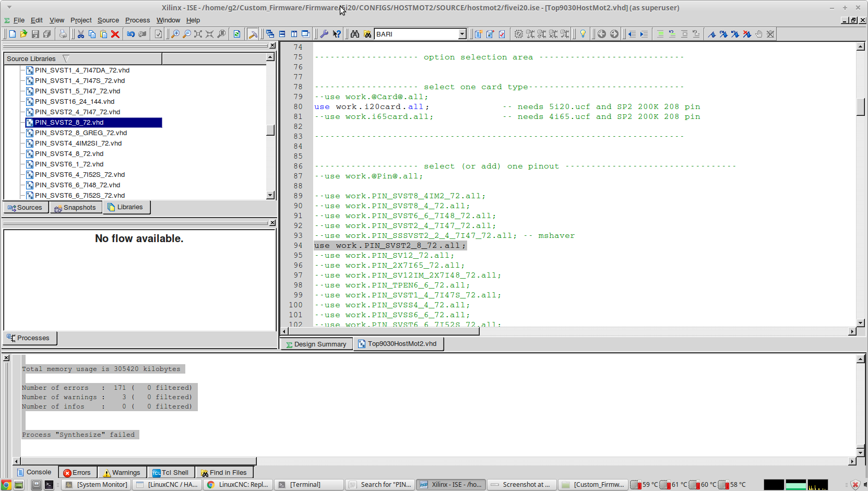Image resolution: width=868 pixels, height=491 pixels.
Task: Select PIN_SVST16_24_144.vhd file
Action: [x=74, y=101]
